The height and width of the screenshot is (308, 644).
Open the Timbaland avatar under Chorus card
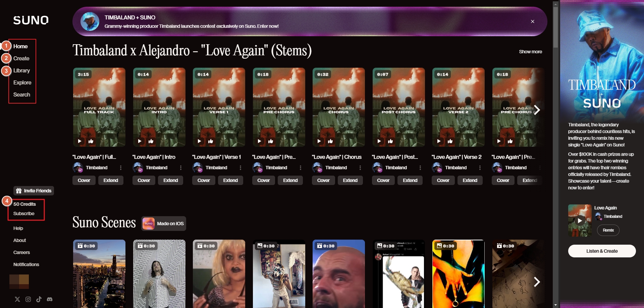coord(317,168)
